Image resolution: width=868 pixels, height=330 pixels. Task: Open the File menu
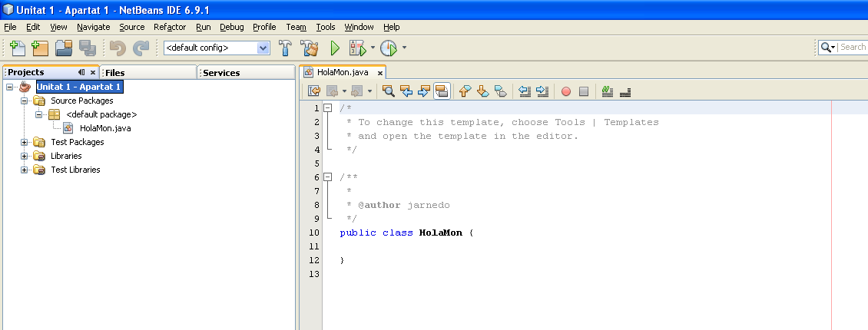pos(10,27)
